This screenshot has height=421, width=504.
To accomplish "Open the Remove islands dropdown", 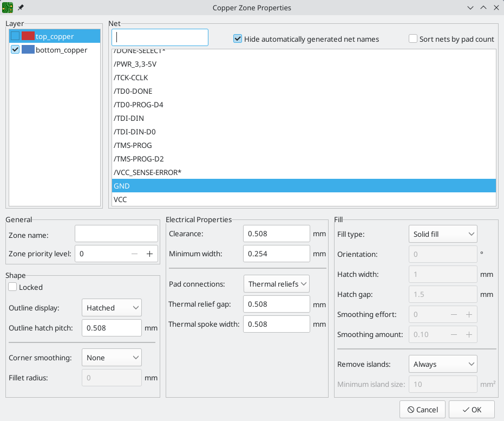I will point(442,364).
